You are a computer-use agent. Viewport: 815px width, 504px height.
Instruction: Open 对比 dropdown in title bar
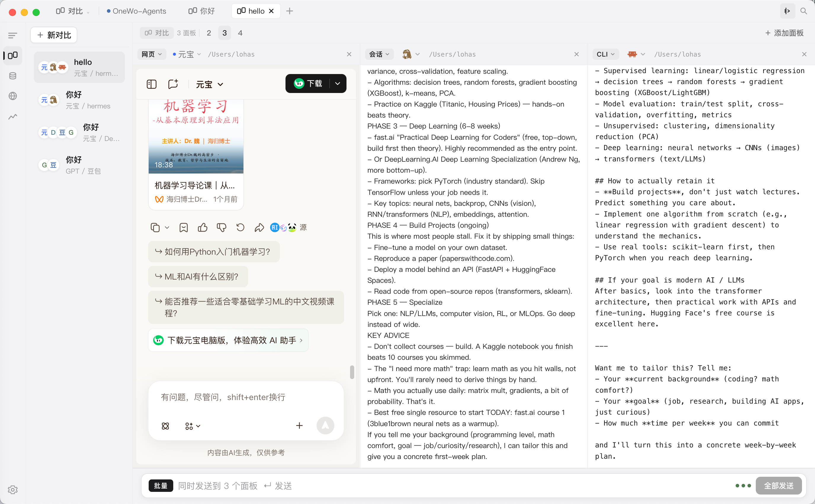(x=73, y=11)
